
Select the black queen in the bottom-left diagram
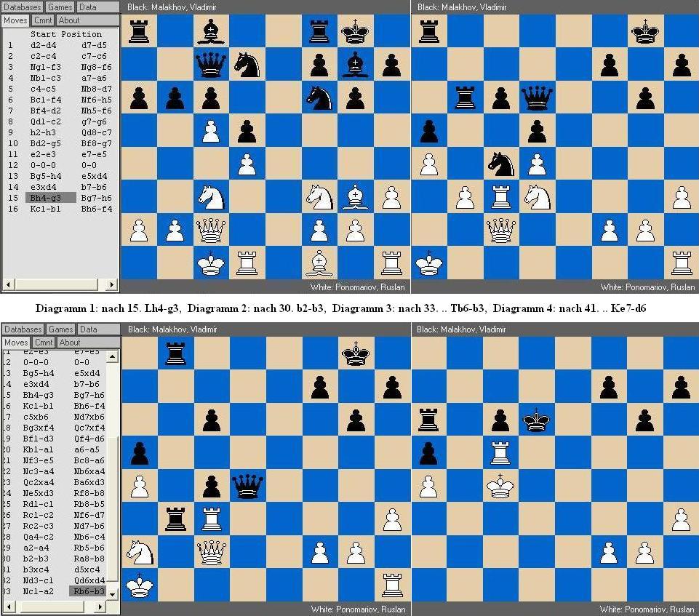(x=247, y=484)
